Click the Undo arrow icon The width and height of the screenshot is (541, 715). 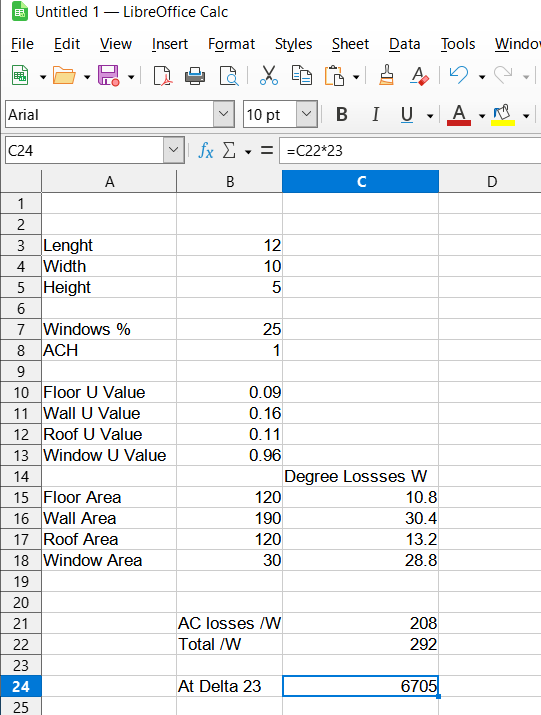458,75
